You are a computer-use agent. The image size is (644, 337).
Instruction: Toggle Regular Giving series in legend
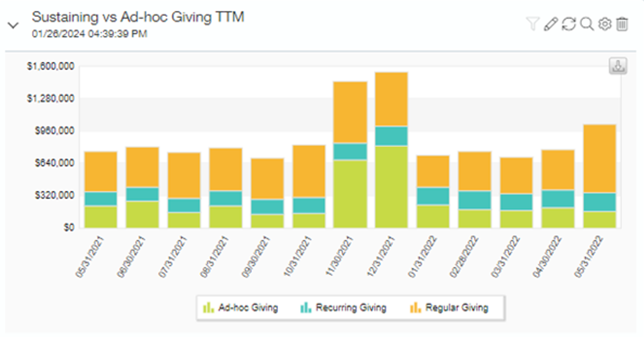[456, 308]
